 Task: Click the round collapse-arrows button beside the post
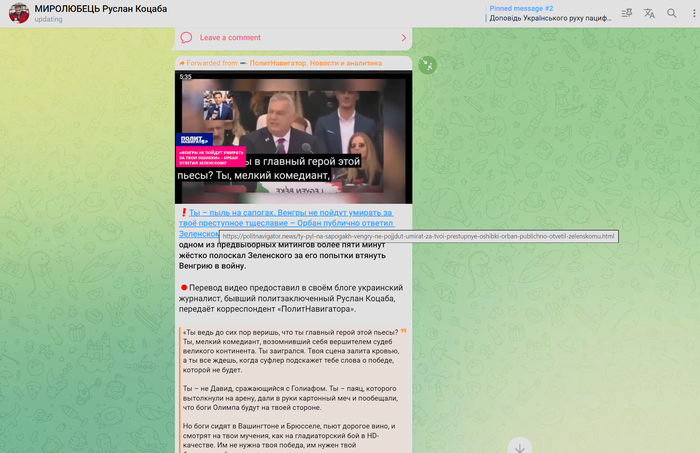click(x=428, y=65)
